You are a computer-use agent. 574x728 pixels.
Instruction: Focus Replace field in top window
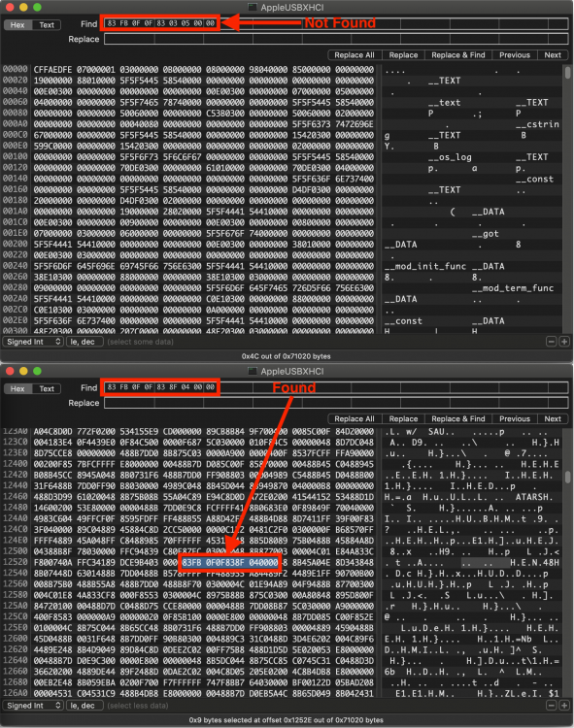(336, 39)
